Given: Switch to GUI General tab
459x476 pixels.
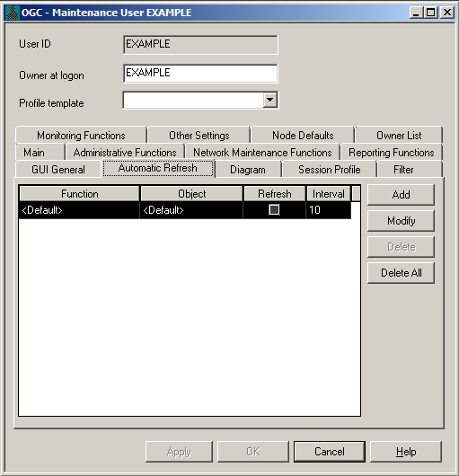Looking at the screenshot, I should tap(58, 170).
